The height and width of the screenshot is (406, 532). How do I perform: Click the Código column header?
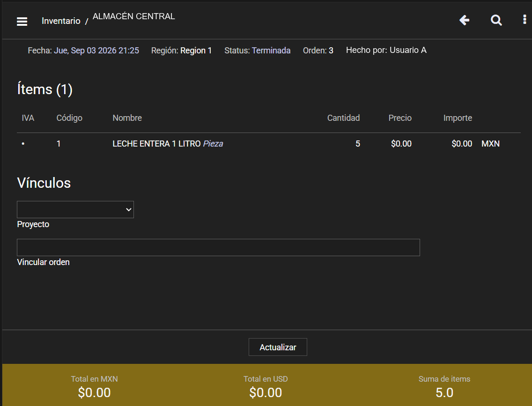coord(69,118)
